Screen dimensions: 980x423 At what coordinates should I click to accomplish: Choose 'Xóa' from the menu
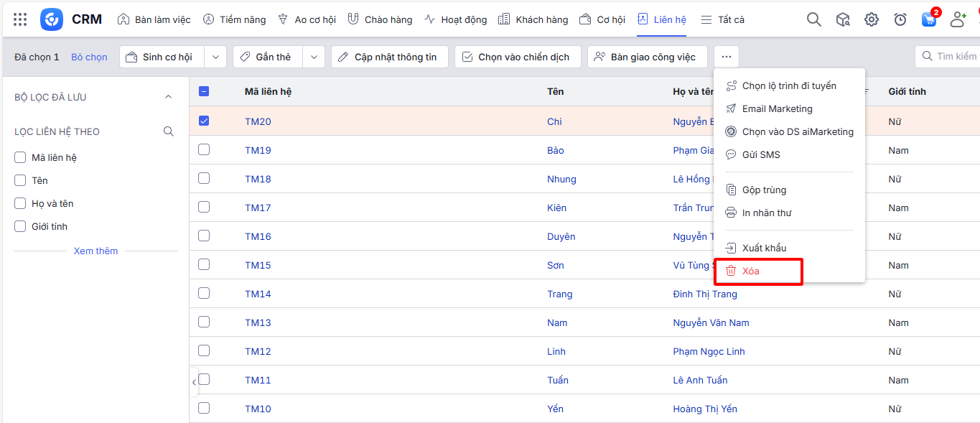tap(751, 271)
